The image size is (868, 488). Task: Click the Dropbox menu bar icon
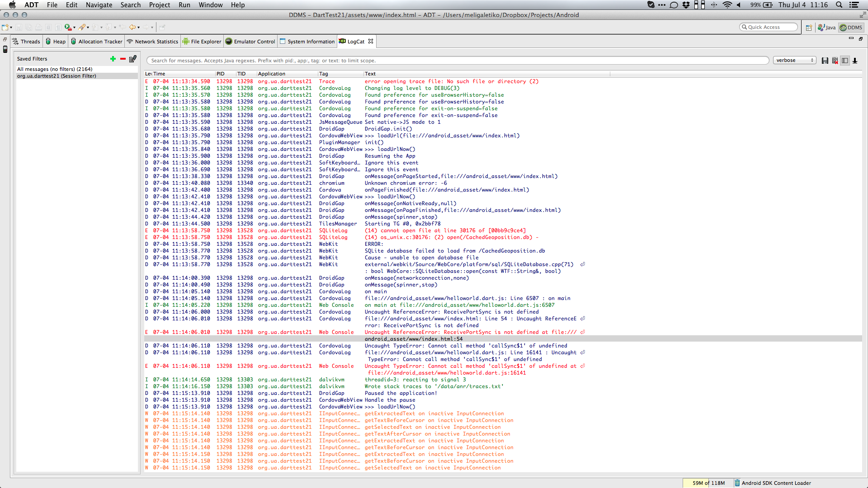tap(686, 5)
